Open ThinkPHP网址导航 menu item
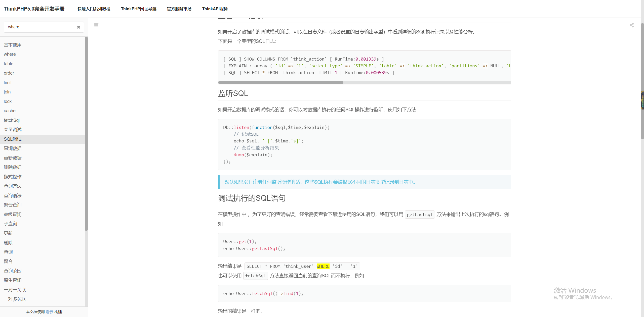Viewport: 644px width, 317px height. point(139,9)
